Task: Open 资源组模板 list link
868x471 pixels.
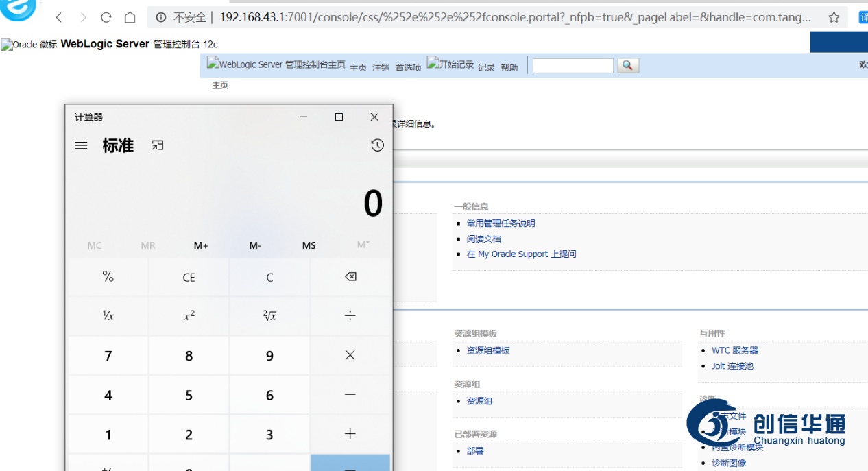Action: (488, 350)
